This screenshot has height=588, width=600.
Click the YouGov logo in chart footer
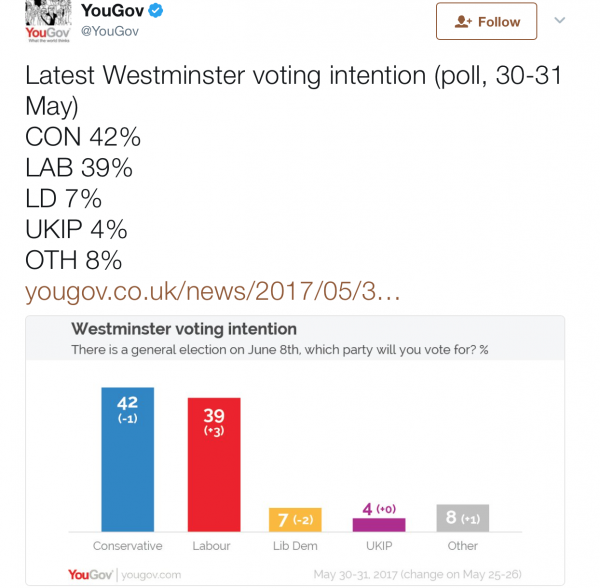[90, 574]
